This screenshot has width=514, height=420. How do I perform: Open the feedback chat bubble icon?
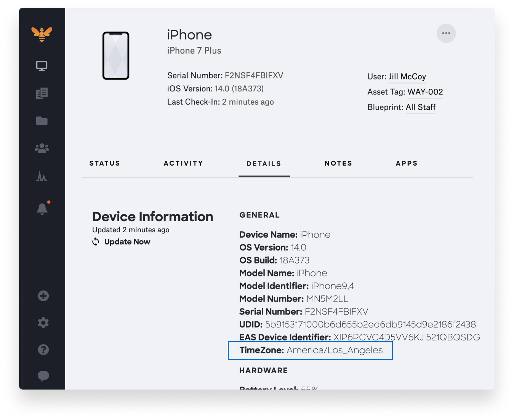43,376
